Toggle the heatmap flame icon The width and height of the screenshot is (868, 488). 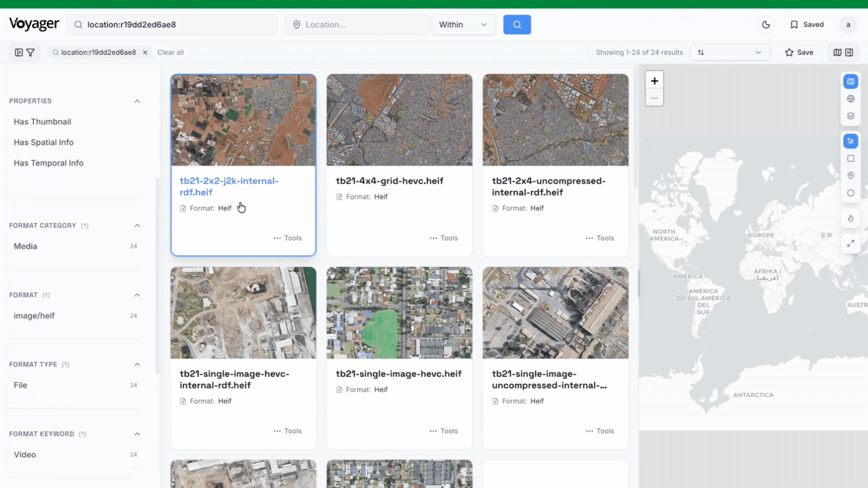click(850, 219)
